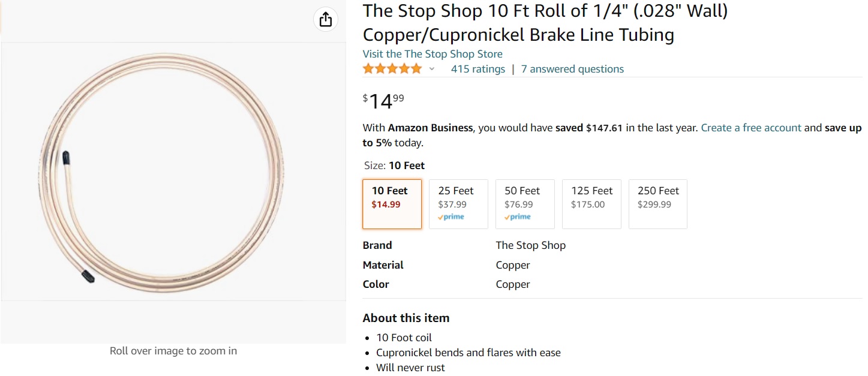This screenshot has height=376, width=868.
Task: Open the 7 answered questions link
Action: [x=572, y=69]
